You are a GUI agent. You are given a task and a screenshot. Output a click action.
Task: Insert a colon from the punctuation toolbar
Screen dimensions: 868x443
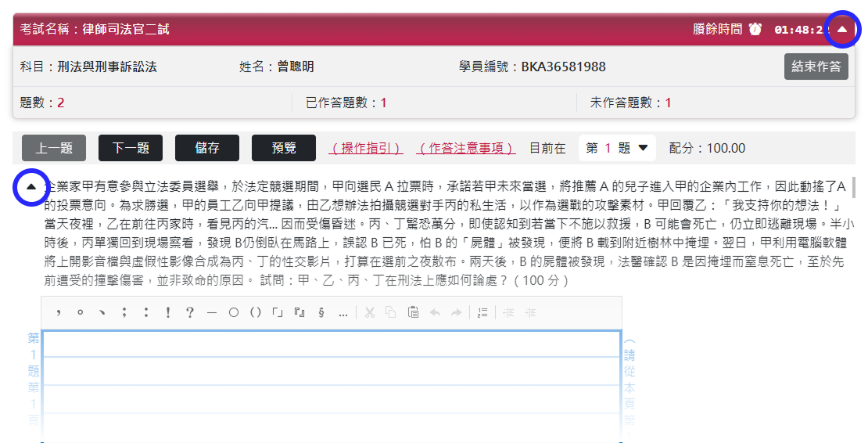146,313
